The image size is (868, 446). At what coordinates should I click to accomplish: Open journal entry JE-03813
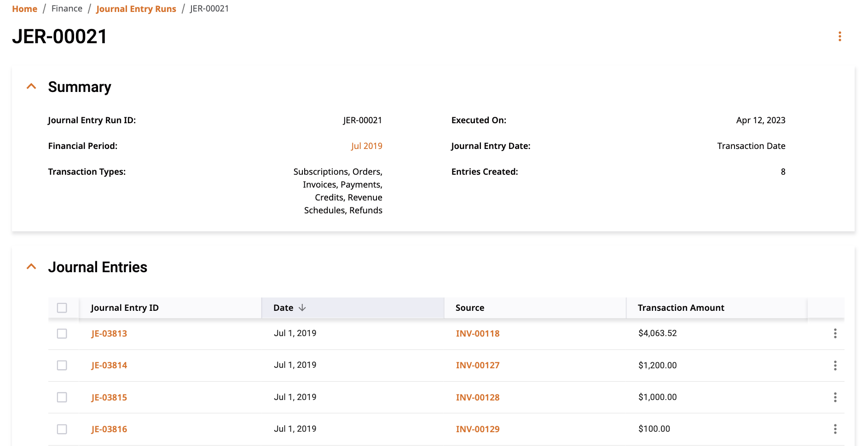click(x=109, y=333)
